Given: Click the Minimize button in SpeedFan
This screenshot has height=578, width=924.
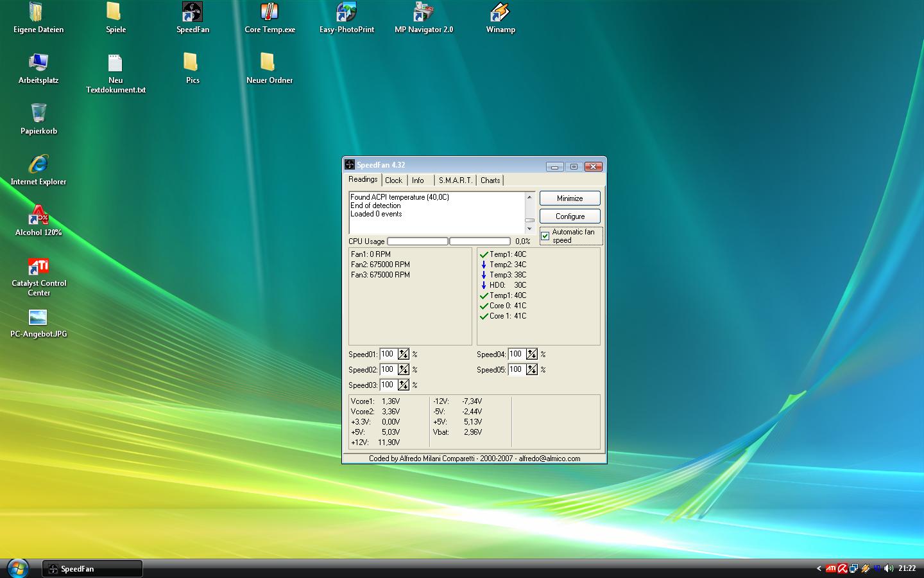Looking at the screenshot, I should coord(570,198).
